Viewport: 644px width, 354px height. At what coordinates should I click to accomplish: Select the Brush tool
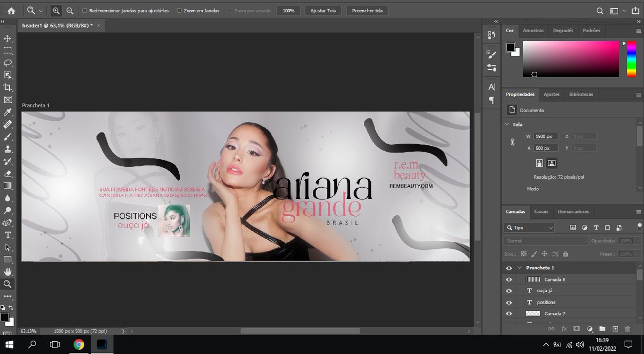(8, 137)
